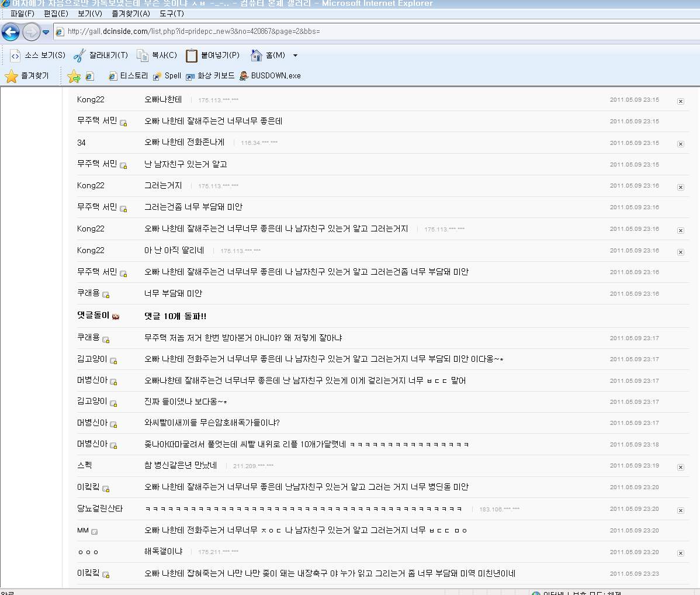This screenshot has width=700, height=595.
Task: Click the 잘라내기(T) scissors button
Action: [101, 56]
